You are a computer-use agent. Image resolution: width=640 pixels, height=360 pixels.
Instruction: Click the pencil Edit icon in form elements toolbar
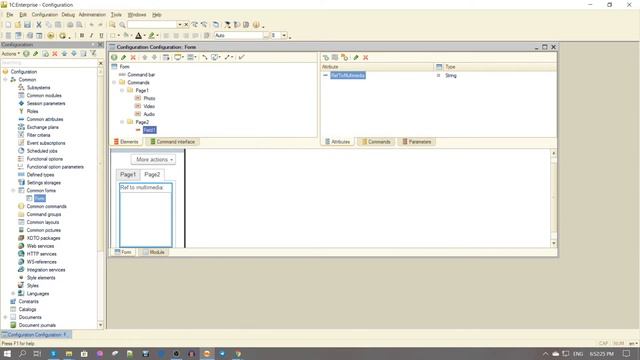124,58
